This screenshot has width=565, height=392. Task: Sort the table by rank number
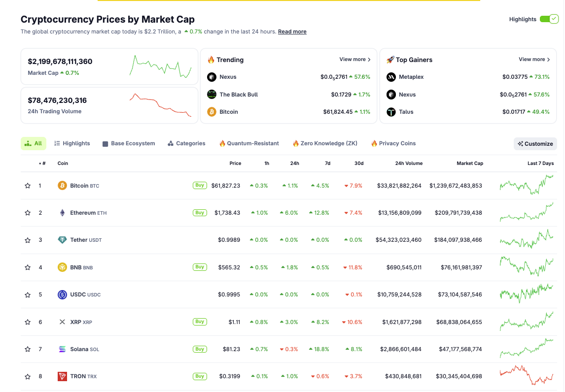click(42, 163)
